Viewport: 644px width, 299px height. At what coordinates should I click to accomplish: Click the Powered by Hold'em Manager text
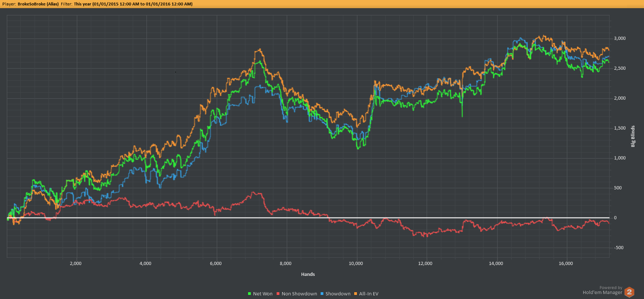602,290
